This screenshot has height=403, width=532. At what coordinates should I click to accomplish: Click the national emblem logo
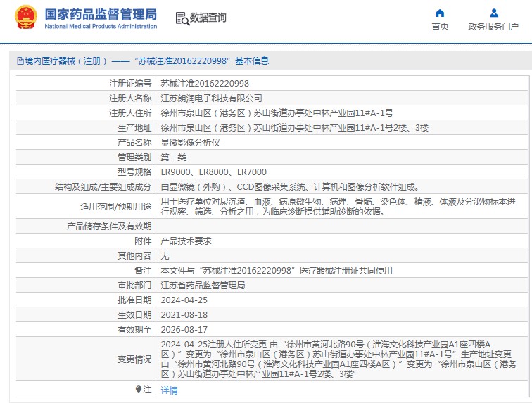click(x=25, y=18)
